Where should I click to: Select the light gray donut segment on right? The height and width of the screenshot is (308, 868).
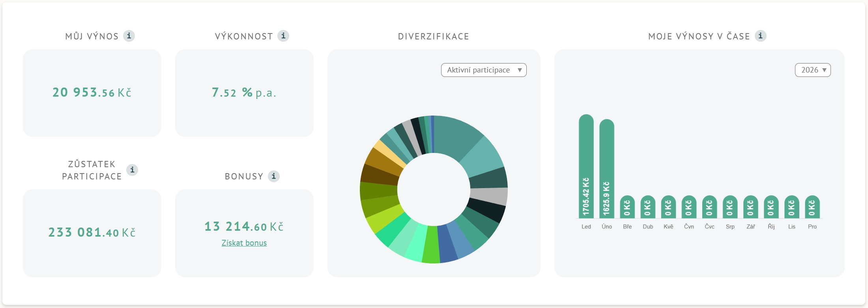pyautogui.click(x=488, y=196)
